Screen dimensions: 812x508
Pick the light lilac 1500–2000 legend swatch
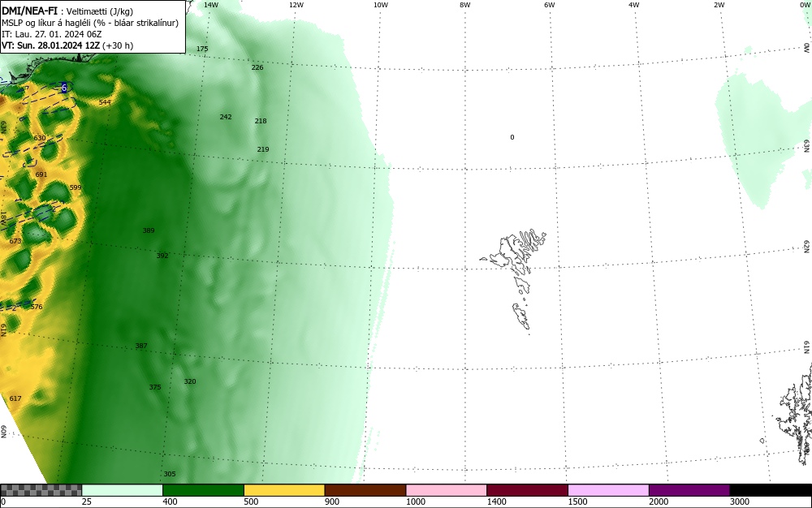click(608, 490)
